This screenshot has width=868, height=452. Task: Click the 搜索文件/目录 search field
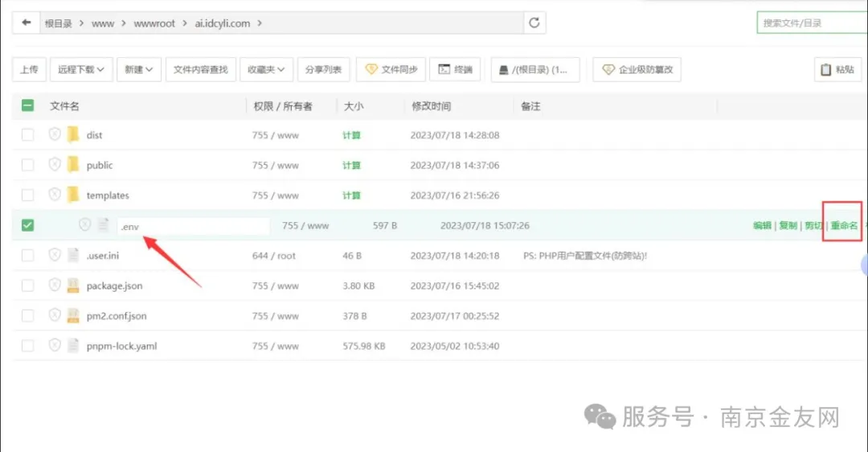pyautogui.click(x=812, y=23)
